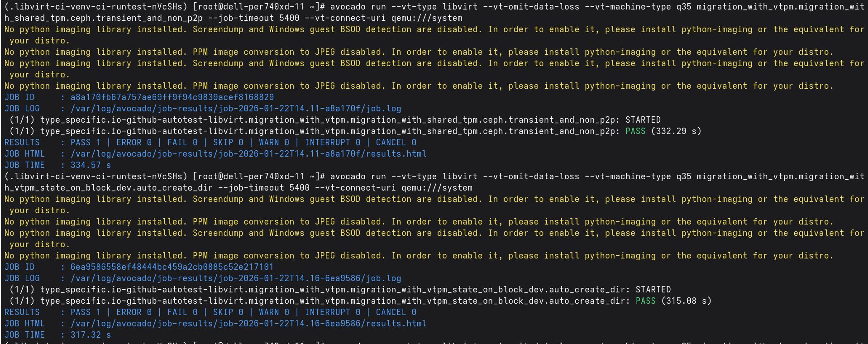The height and width of the screenshot is (344, 868).
Task: Click 'PASS 1' in the first RESULTS line
Action: coord(86,143)
